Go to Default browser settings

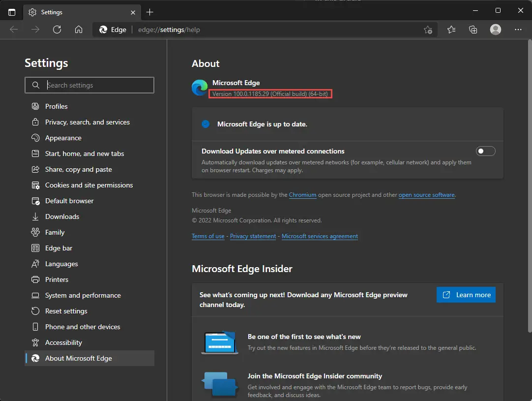[89, 201]
